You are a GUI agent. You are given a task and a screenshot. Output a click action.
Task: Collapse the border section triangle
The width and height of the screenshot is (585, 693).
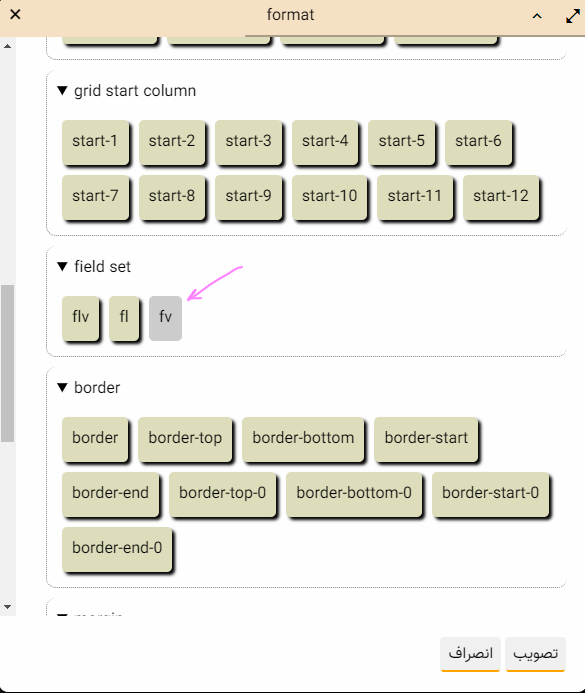tap(62, 388)
